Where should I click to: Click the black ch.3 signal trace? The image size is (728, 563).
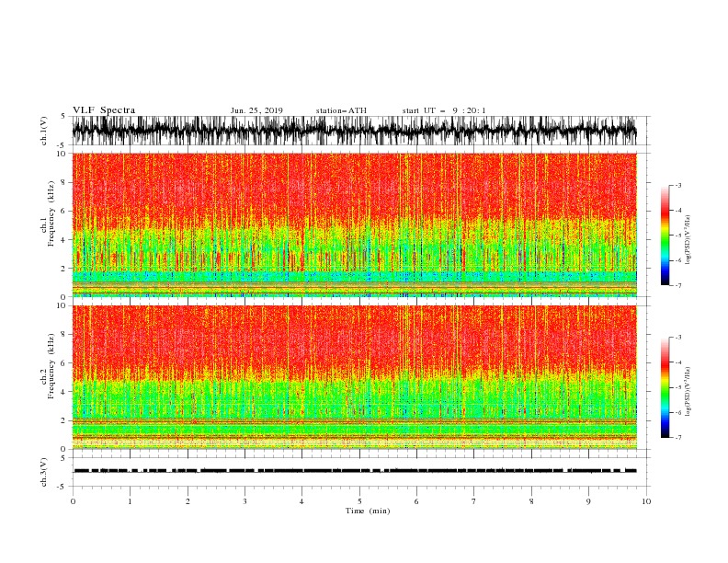click(355, 471)
